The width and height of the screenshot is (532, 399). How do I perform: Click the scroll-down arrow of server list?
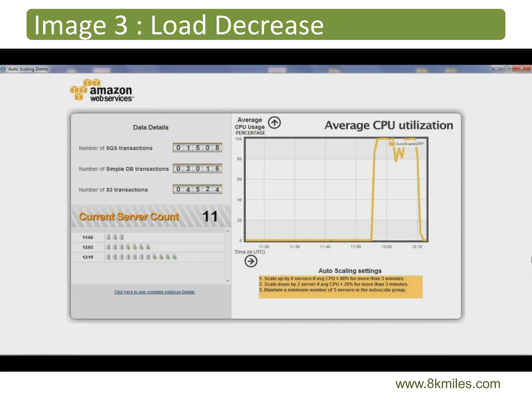tap(228, 281)
